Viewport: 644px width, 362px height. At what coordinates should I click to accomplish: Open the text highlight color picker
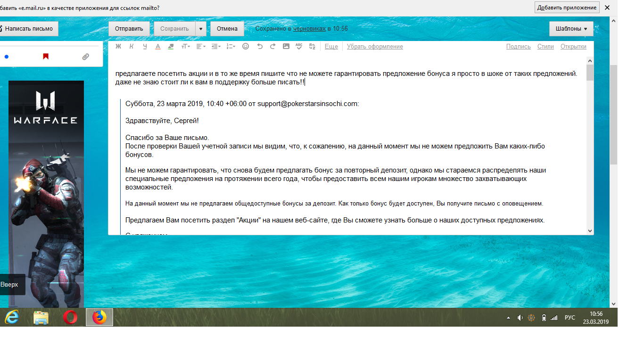(x=171, y=47)
